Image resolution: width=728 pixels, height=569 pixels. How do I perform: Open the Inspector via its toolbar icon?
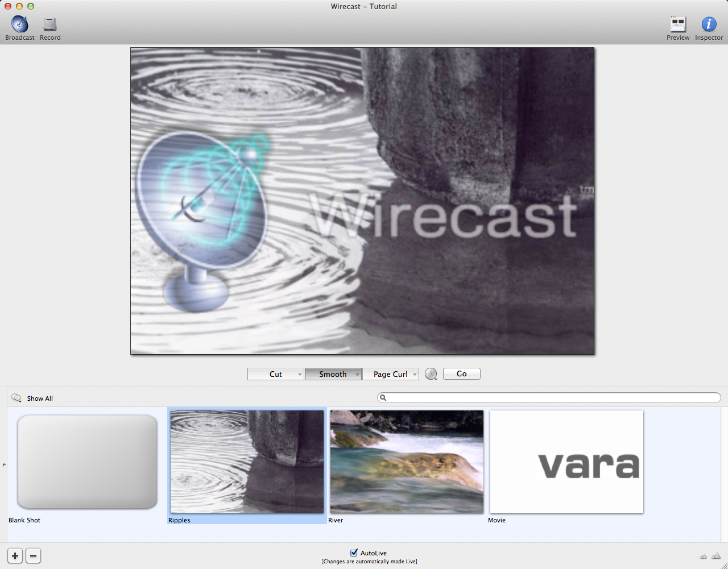coord(709,24)
